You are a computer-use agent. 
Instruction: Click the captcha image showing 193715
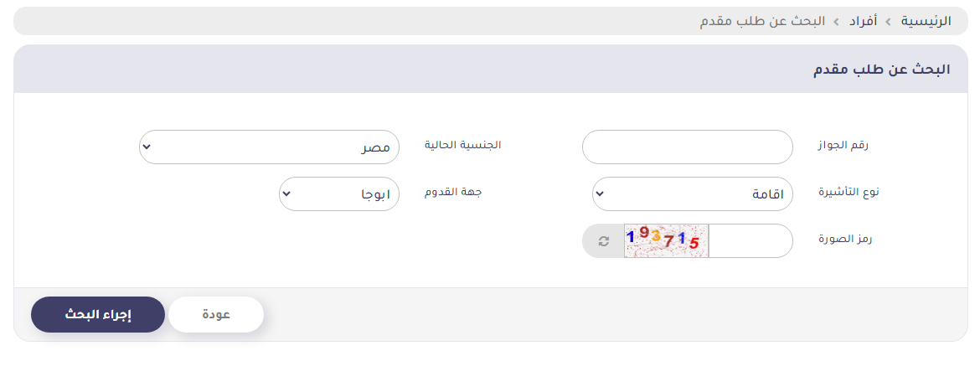coord(666,240)
